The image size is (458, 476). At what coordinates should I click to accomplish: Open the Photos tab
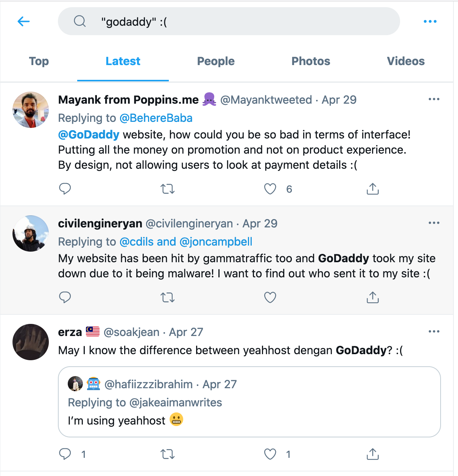pyautogui.click(x=311, y=61)
